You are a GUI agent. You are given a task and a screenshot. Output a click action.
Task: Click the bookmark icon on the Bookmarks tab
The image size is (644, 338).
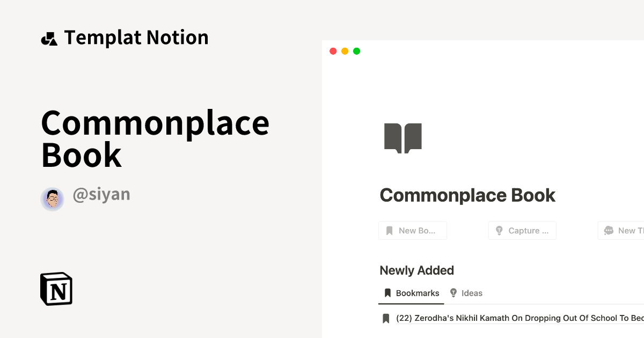point(387,292)
